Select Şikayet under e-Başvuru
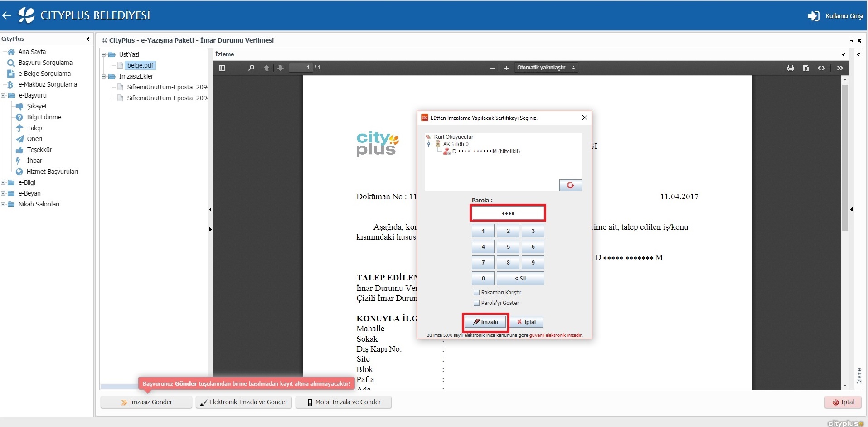Screen dimensions: 868x427 coord(37,106)
